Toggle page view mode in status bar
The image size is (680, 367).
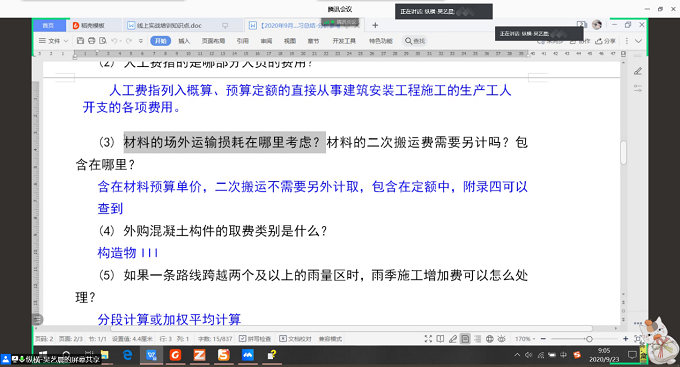coord(465,339)
